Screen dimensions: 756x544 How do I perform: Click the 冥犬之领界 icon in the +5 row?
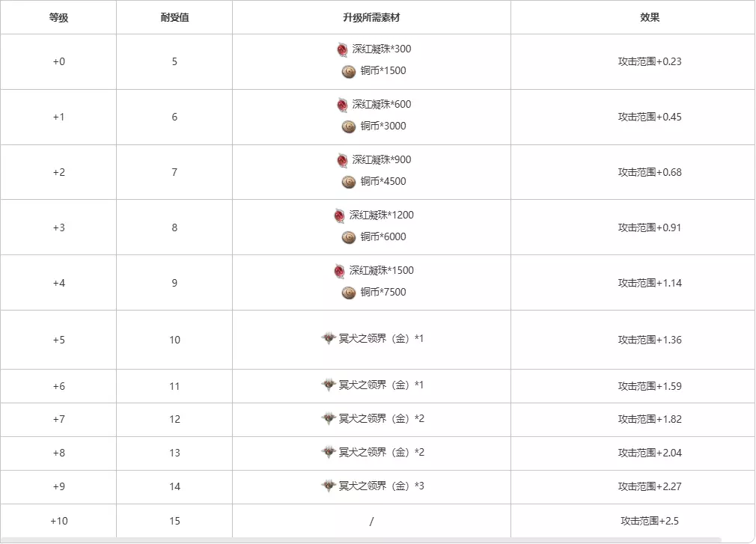[329, 339]
